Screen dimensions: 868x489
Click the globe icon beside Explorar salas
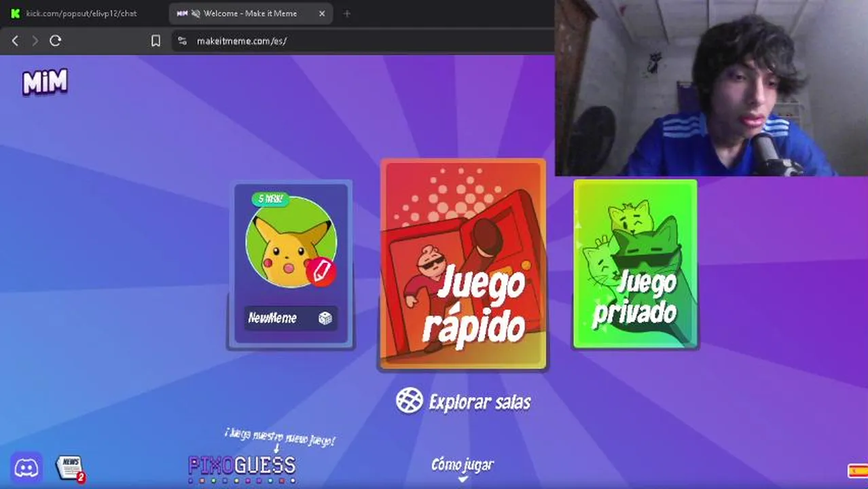(x=410, y=401)
